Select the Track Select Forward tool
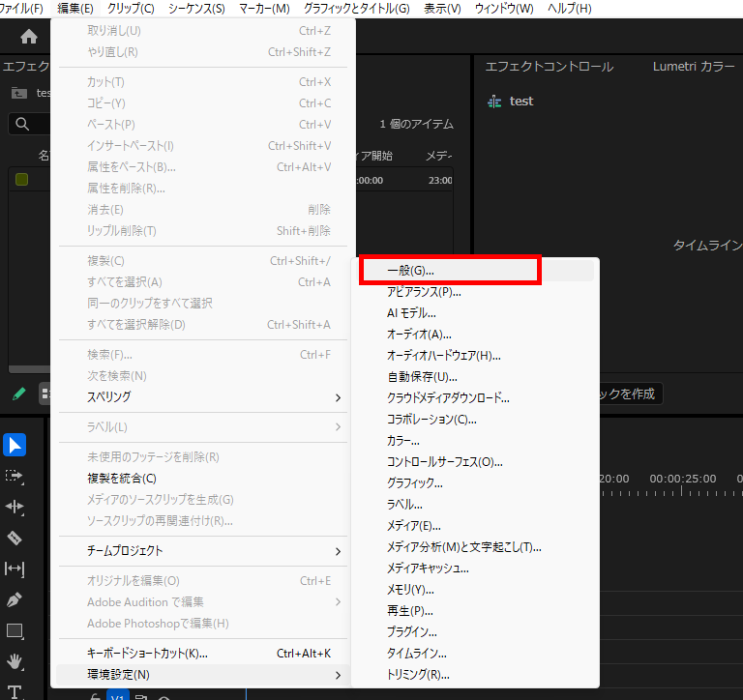Image resolution: width=743 pixels, height=700 pixels. tap(15, 476)
